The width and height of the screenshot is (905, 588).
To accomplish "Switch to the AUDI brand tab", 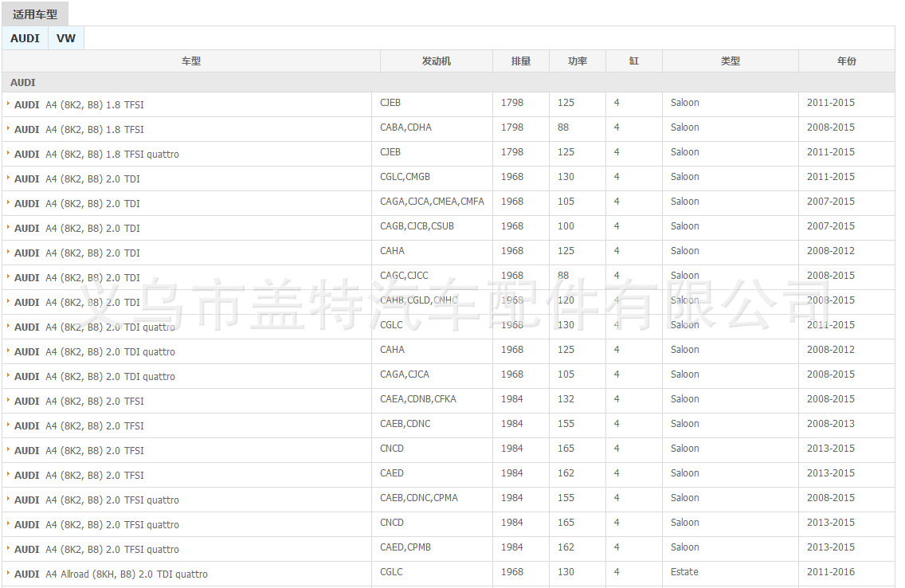I will tap(25, 38).
